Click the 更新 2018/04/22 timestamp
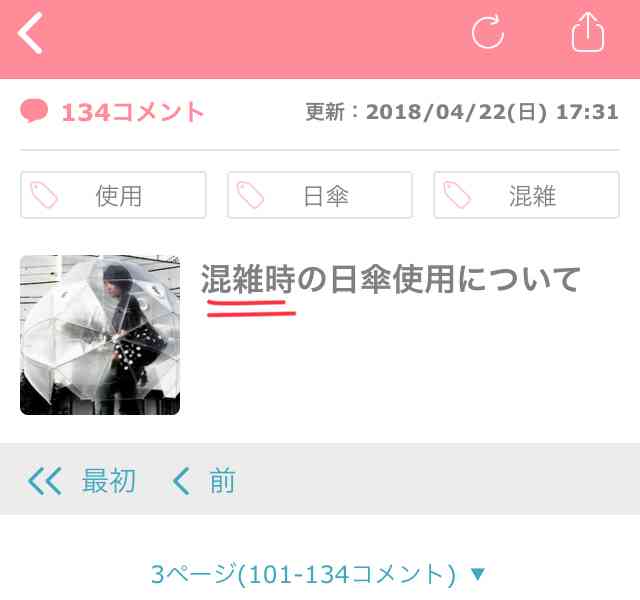The height and width of the screenshot is (600, 640). coord(462,112)
